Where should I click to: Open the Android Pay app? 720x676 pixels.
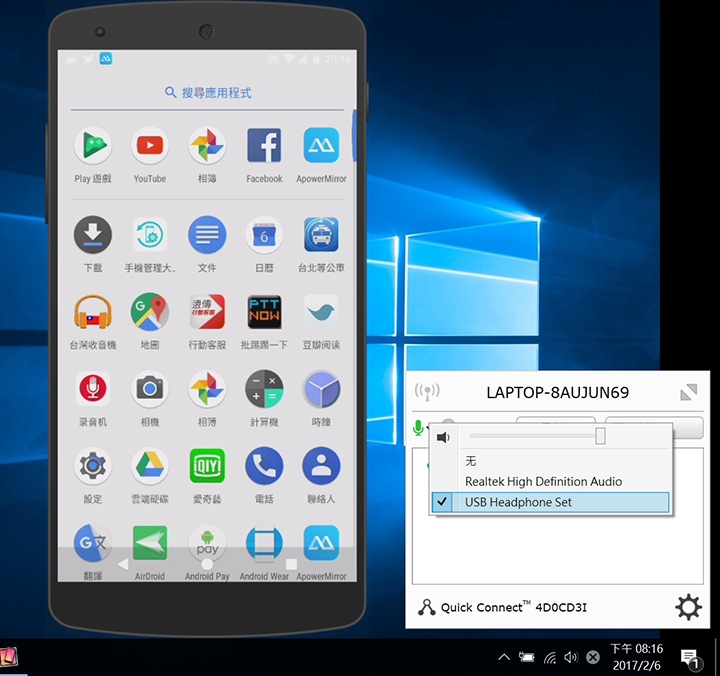(207, 543)
